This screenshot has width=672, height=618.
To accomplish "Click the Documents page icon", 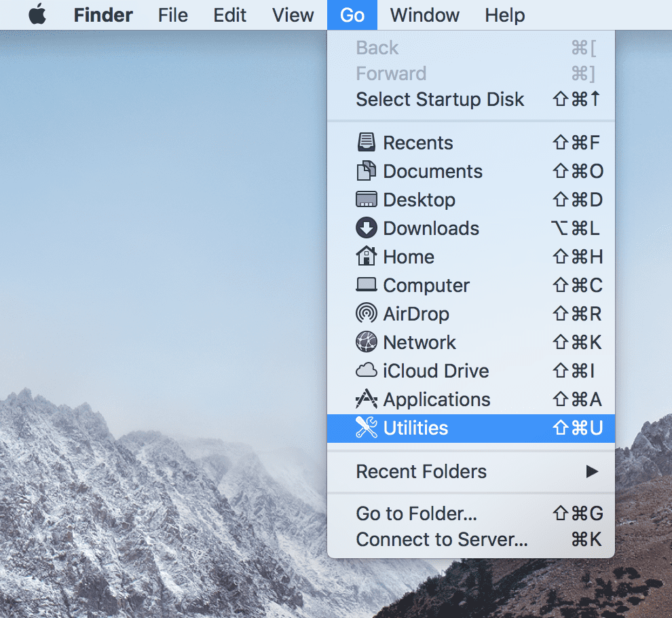I will tap(367, 171).
